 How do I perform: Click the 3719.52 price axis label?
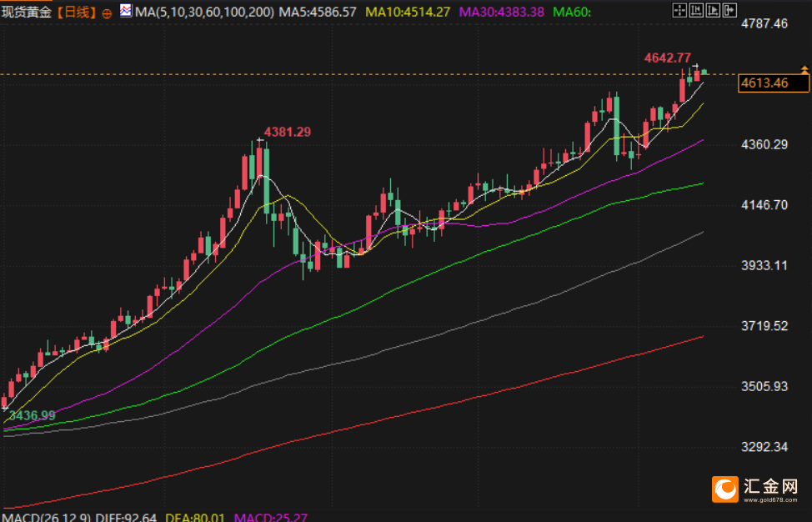(764, 326)
